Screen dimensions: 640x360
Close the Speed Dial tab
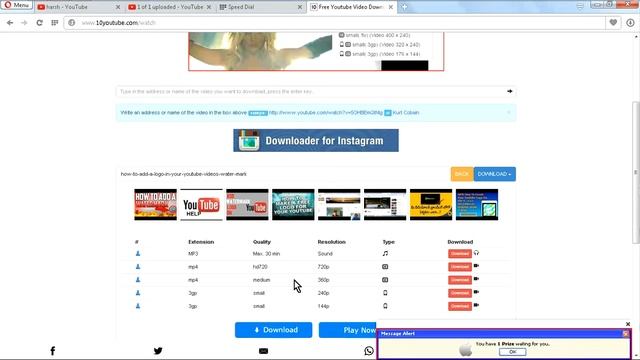click(300, 7)
